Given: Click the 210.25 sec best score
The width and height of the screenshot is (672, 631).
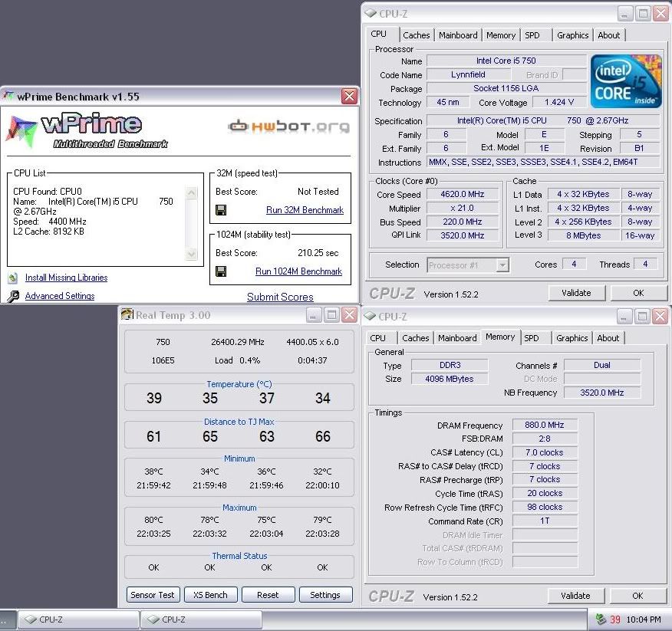Looking at the screenshot, I should point(318,253).
